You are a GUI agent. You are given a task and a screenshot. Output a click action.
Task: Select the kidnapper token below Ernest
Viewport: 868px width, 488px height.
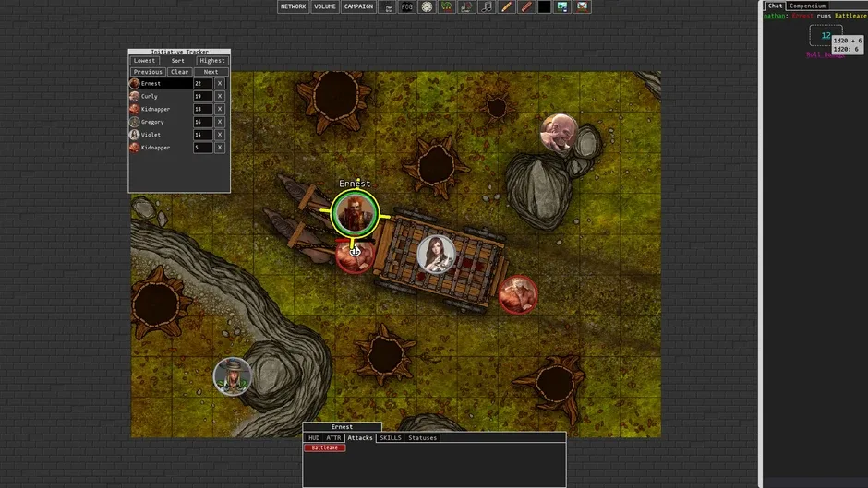pyautogui.click(x=355, y=256)
